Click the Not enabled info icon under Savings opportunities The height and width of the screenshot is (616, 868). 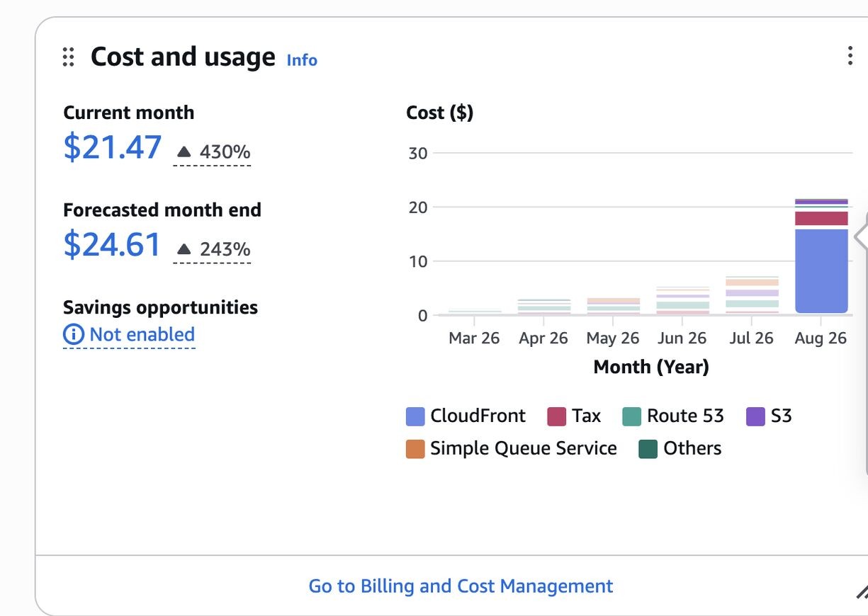tap(73, 334)
